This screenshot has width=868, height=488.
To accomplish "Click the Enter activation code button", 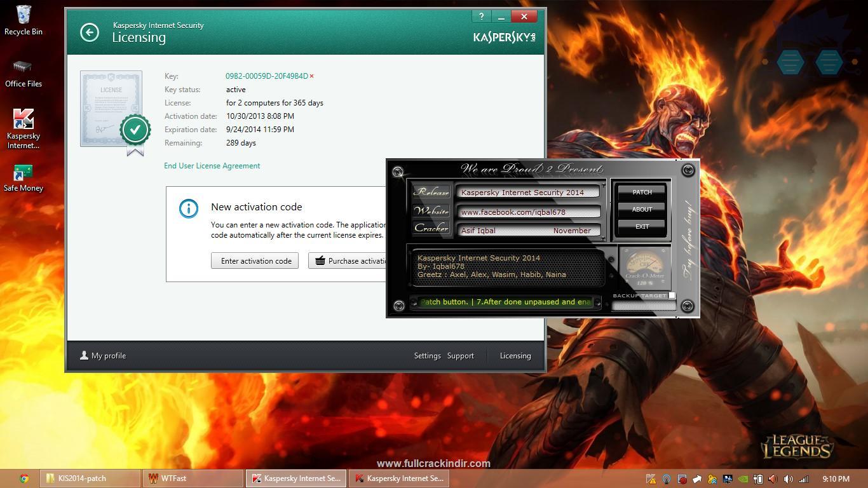I will pyautogui.click(x=255, y=261).
